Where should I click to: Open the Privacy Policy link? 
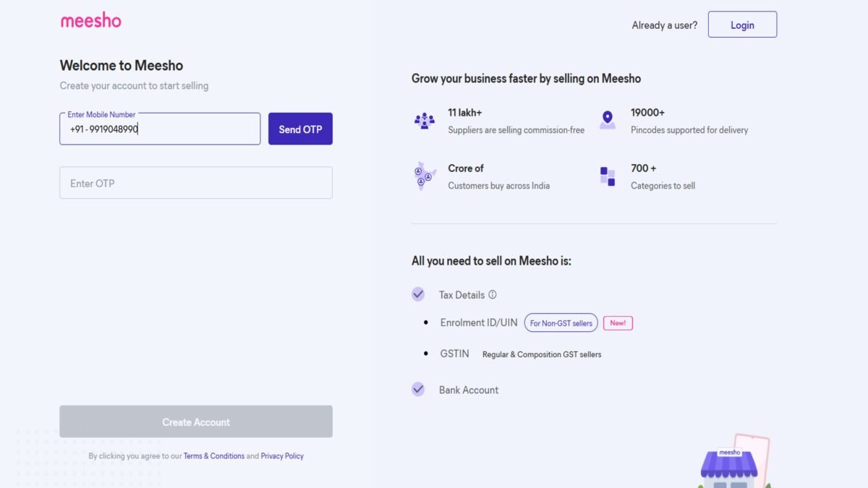click(x=282, y=456)
